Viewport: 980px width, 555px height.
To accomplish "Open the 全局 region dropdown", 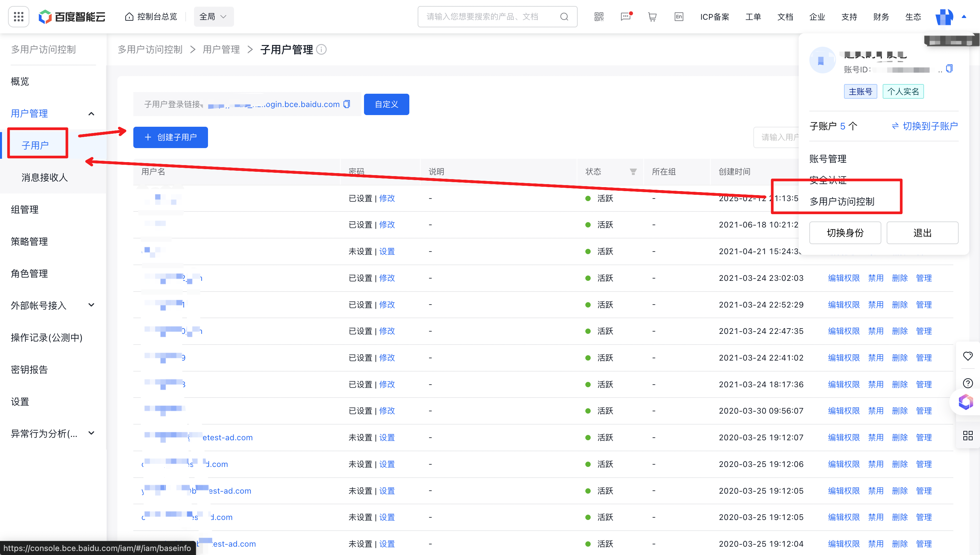I will point(214,16).
